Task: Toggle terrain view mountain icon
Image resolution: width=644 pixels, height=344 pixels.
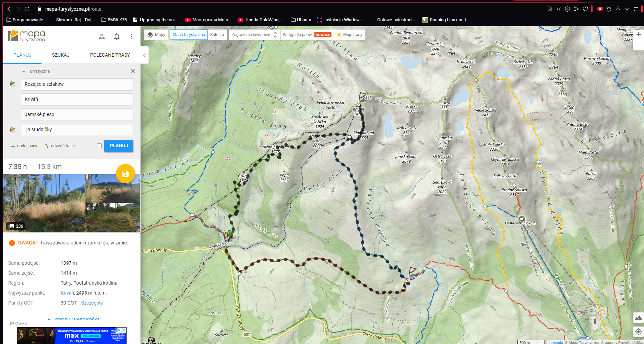Action: tap(638, 318)
